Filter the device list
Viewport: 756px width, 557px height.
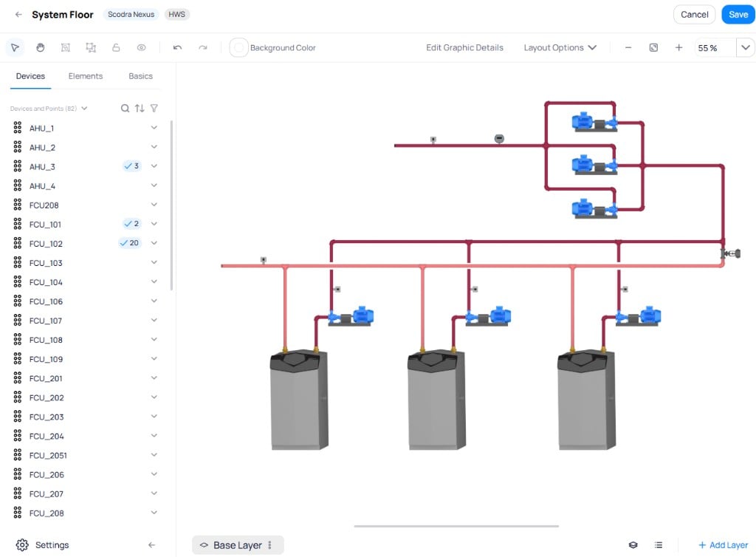[x=154, y=109]
